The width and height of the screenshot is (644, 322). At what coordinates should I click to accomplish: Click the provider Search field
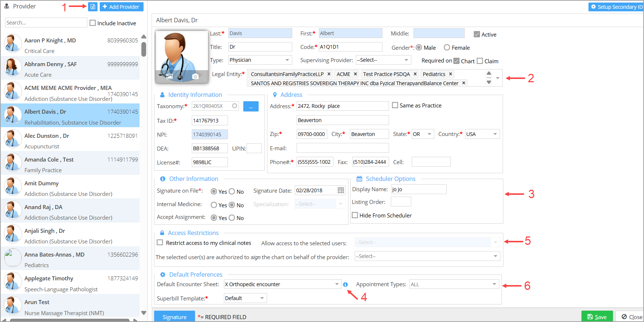(46, 23)
